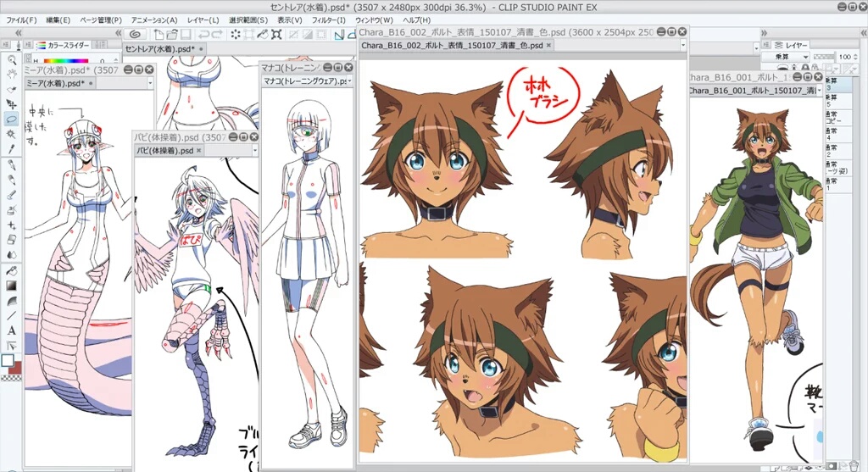Open the フィルター(I) menu
Screen dimensions: 868x472
329,20
